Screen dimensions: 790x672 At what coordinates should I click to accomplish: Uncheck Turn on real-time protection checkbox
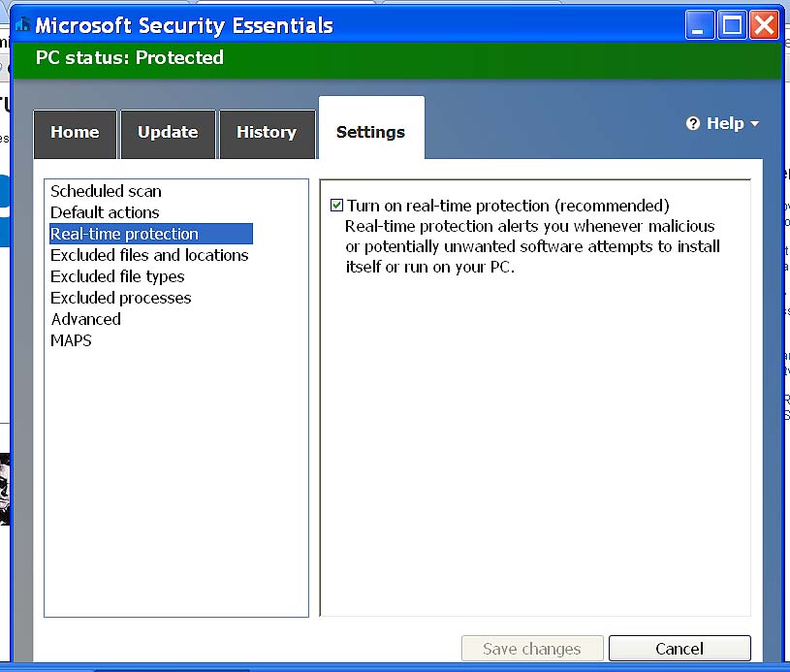[336, 206]
